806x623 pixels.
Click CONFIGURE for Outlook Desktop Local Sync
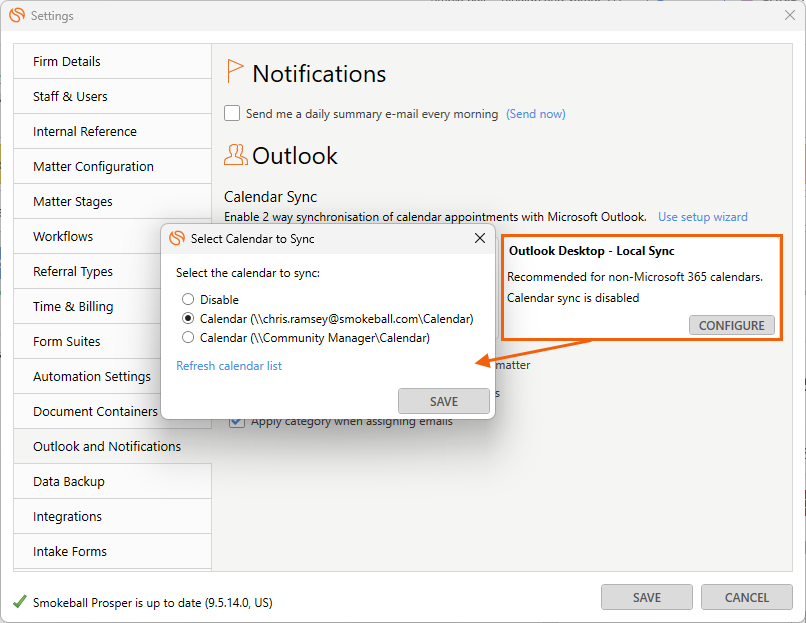[x=731, y=325]
